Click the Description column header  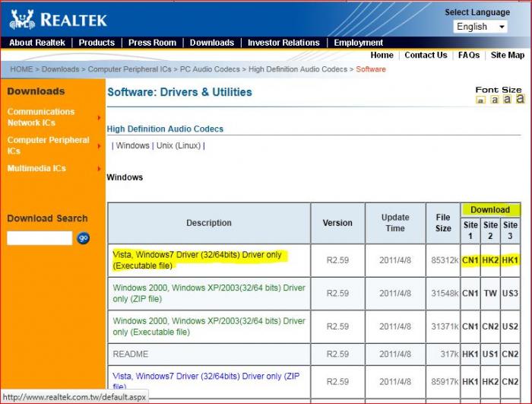(209, 223)
